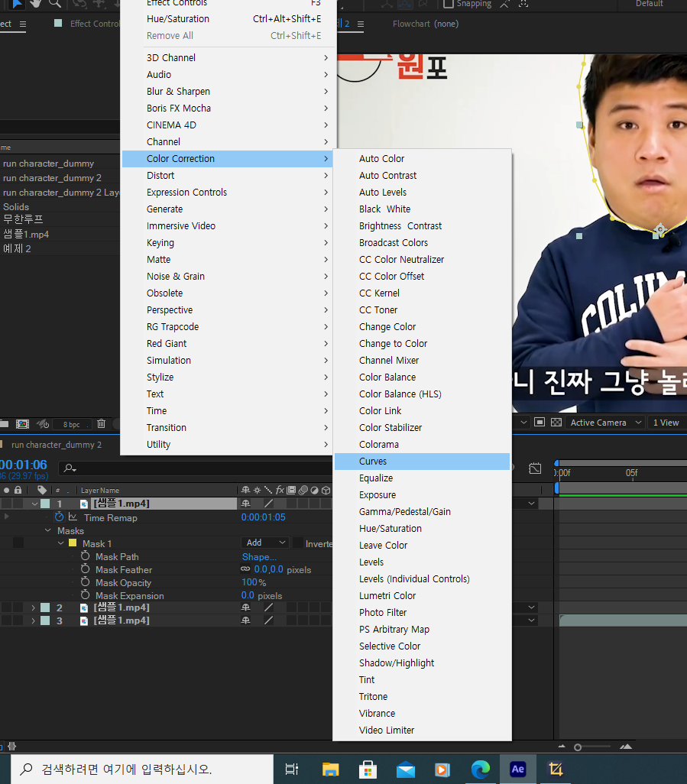This screenshot has width=687, height=784.
Task: Open the 1 View layout dropdown
Action: pyautogui.click(x=667, y=423)
